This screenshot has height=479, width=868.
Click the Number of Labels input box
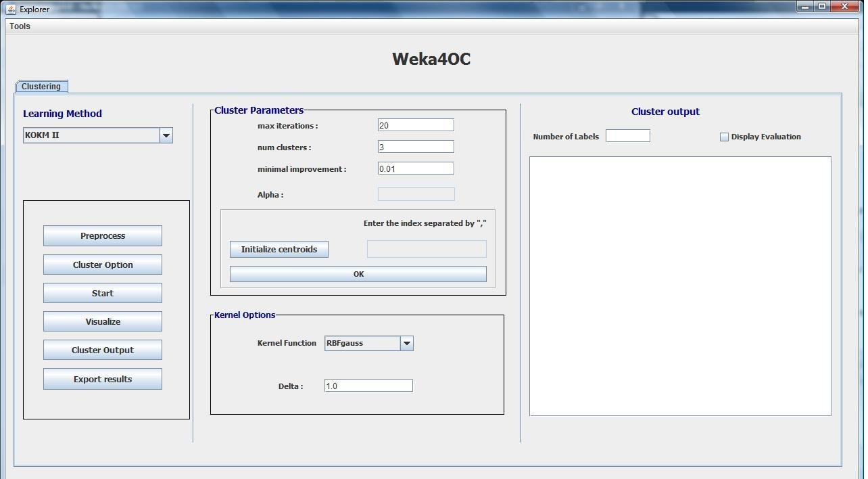coord(627,135)
